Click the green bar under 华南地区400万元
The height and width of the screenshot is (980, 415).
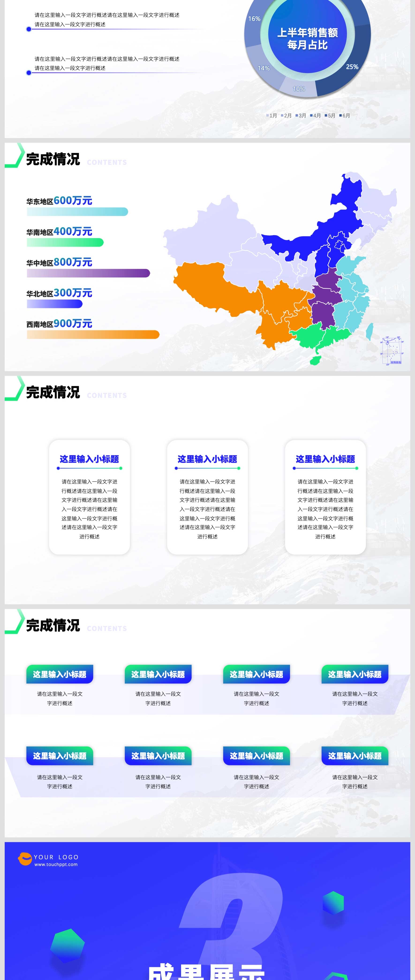tap(65, 242)
